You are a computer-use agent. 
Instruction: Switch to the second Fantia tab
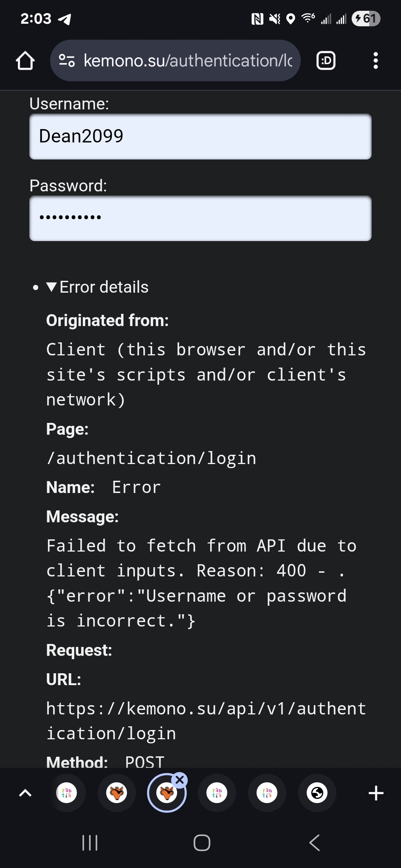(217, 793)
